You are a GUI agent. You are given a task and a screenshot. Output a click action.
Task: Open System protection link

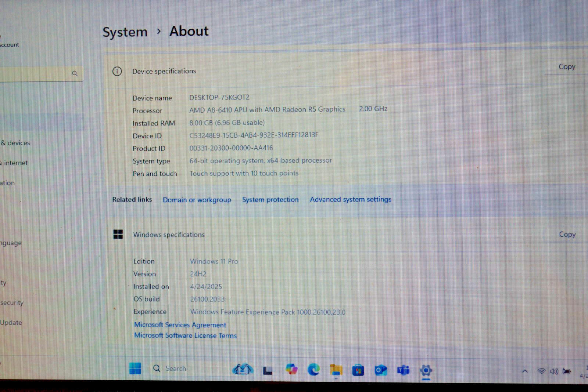(x=270, y=200)
